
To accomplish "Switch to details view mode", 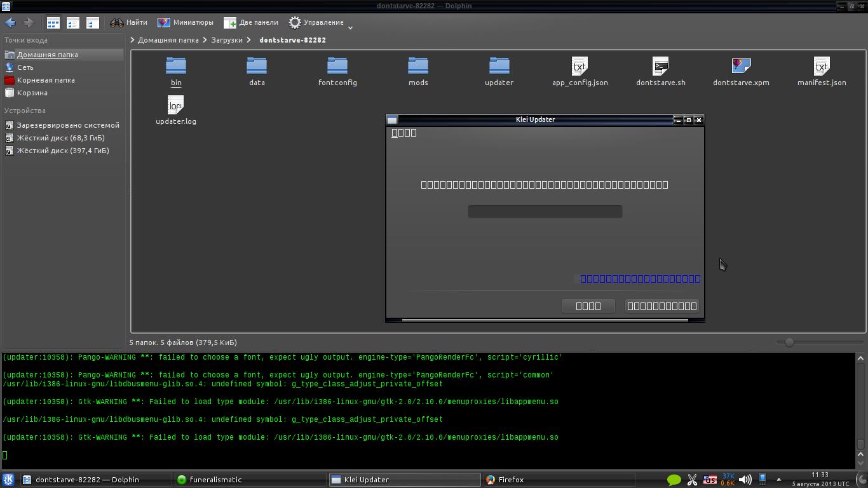I will pos(93,23).
